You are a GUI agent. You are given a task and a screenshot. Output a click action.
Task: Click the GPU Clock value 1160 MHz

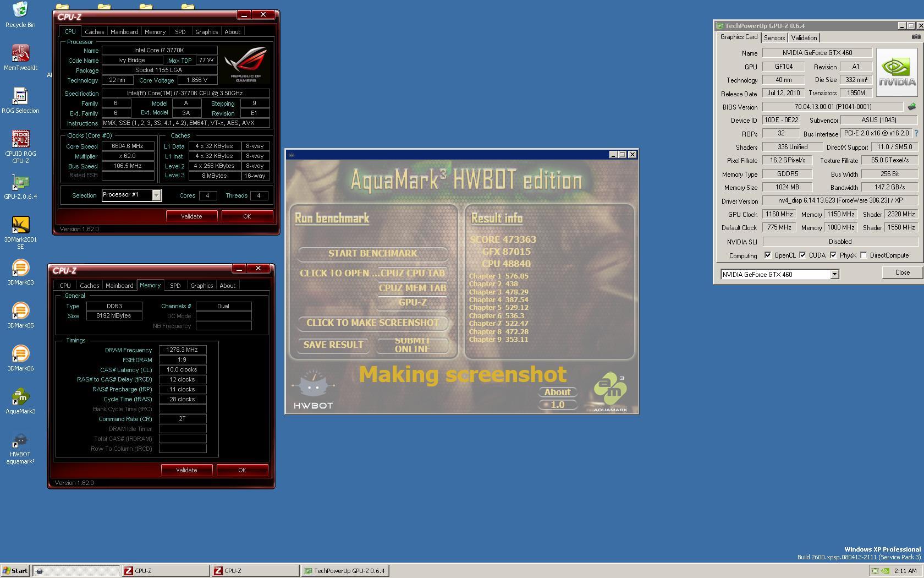point(779,214)
